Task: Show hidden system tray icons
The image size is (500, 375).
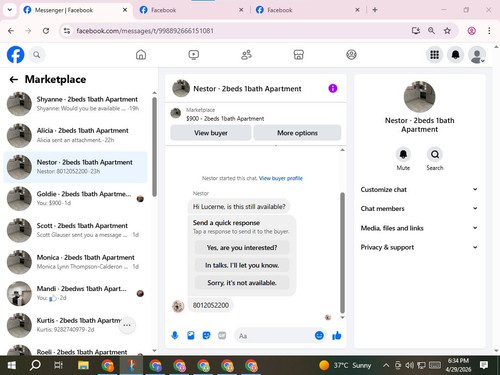Action: 386,365
